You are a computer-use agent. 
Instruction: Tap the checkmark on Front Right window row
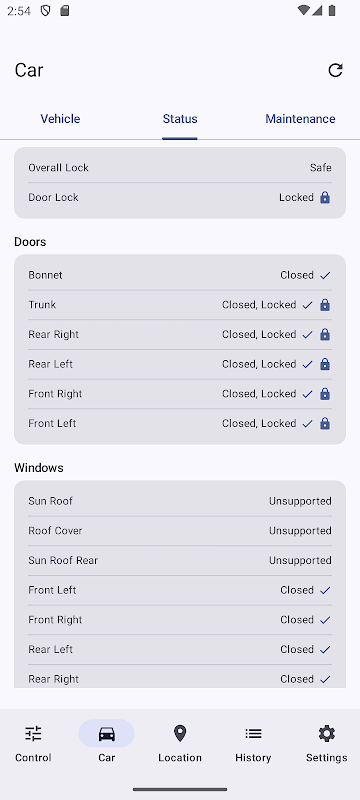pos(325,620)
